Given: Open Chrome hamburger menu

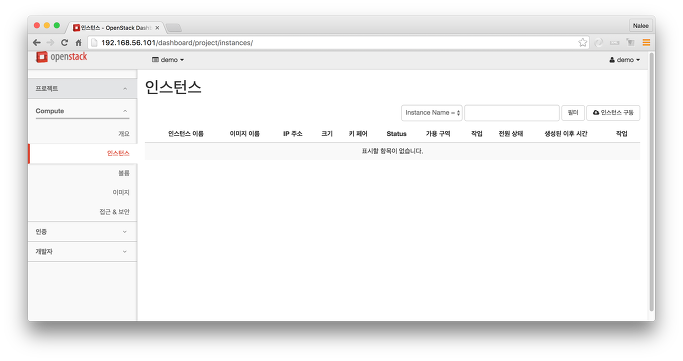Looking at the screenshot, I should pos(646,42).
